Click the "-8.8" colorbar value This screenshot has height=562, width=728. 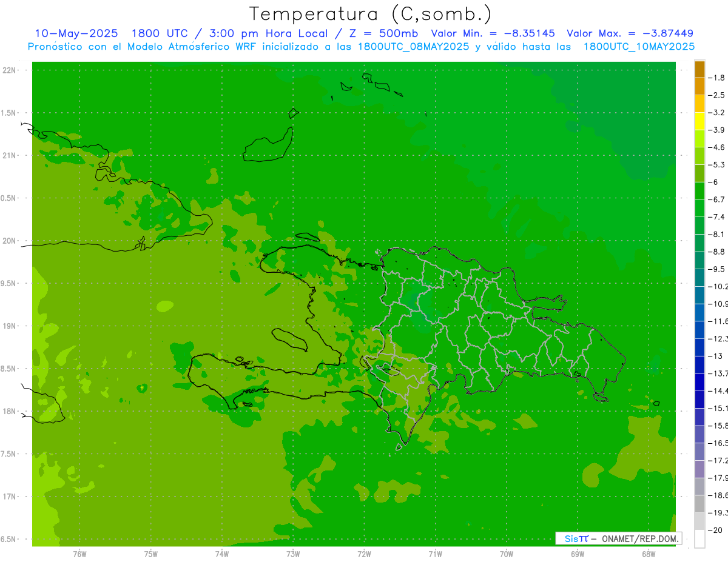[717, 252]
